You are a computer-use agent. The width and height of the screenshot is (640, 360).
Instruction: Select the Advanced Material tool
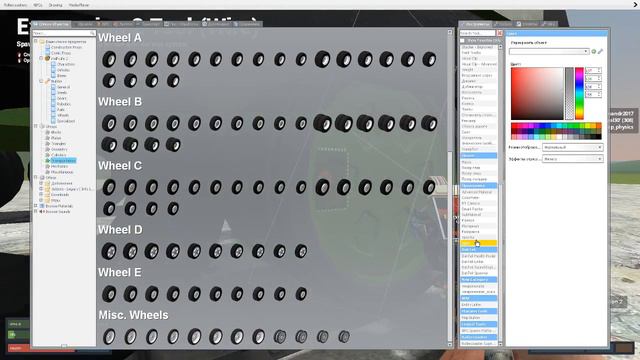pyautogui.click(x=478, y=191)
